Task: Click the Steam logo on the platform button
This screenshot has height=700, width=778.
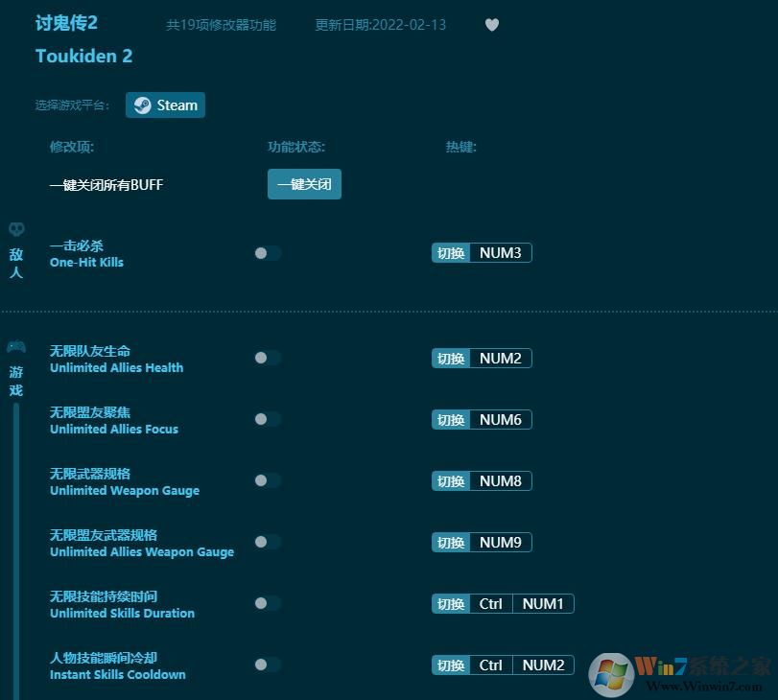Action: point(143,105)
